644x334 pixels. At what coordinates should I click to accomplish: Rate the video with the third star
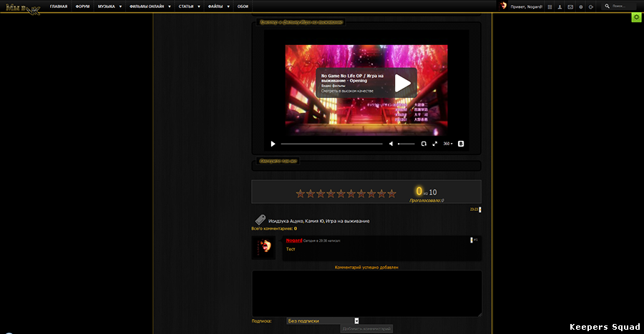point(321,193)
